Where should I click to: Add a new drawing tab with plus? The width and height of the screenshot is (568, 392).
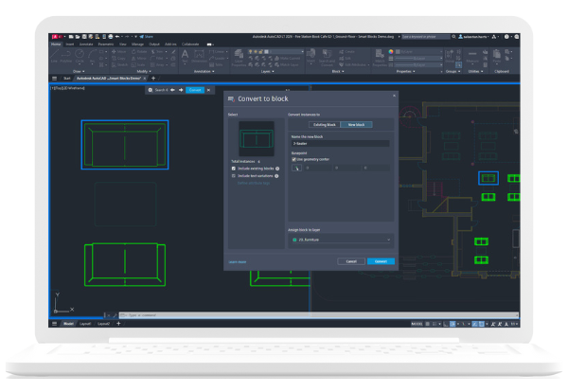[x=153, y=79]
